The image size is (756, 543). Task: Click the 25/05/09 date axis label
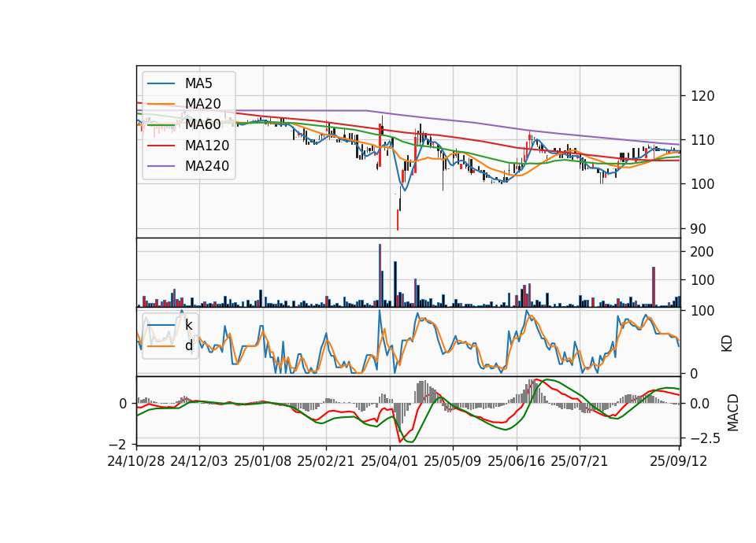coord(452,461)
